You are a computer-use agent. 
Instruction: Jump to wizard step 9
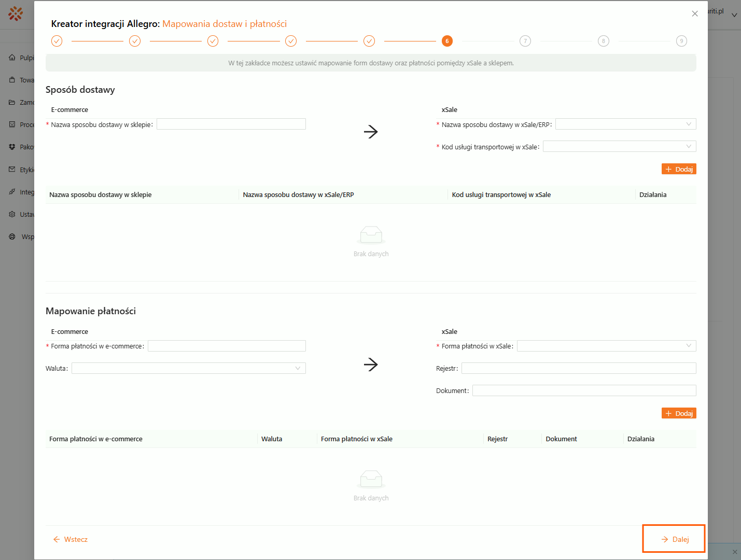click(681, 41)
